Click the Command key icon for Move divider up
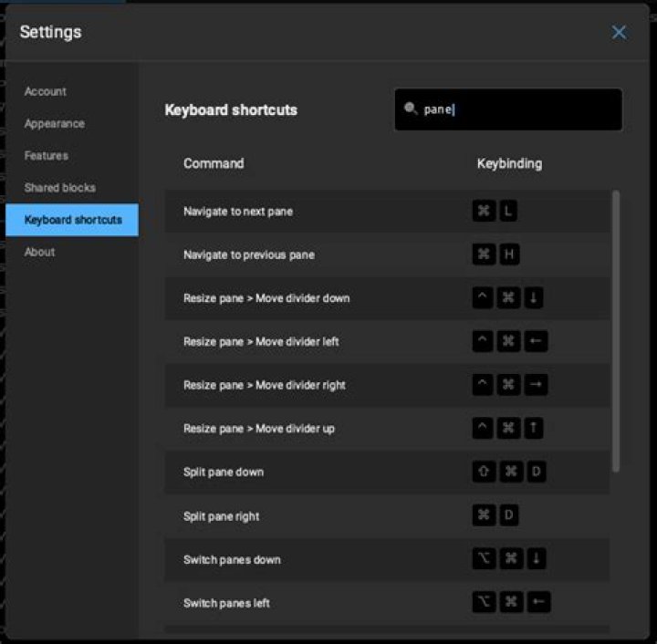This screenshot has width=657, height=644. click(x=508, y=428)
